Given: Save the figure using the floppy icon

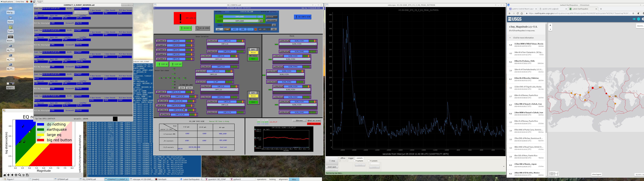Looking at the screenshot, I should click(27, 175).
